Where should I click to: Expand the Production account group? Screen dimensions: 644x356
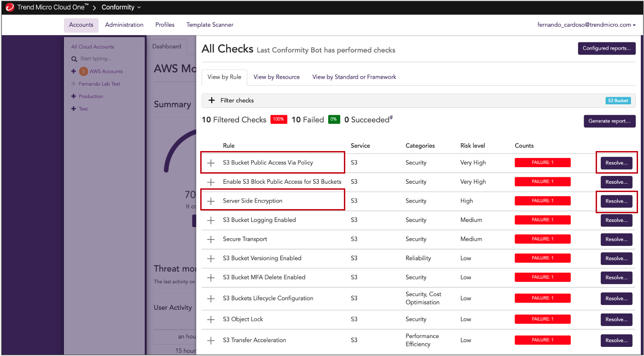pyautogui.click(x=74, y=96)
